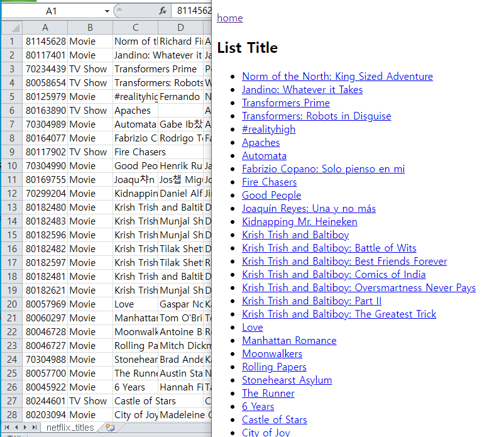Viewport: 504px width, 437px height.
Task: Go to previous sheet navigation arrow
Action: pos(16,428)
